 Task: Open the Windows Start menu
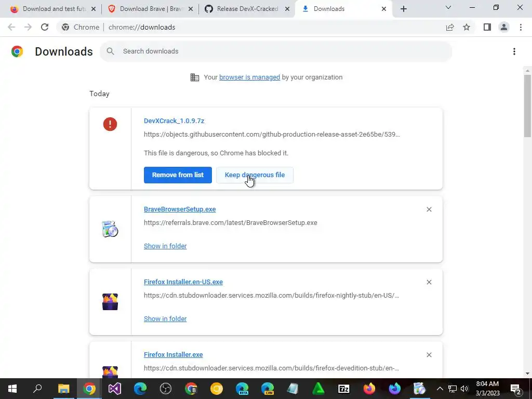point(12,389)
